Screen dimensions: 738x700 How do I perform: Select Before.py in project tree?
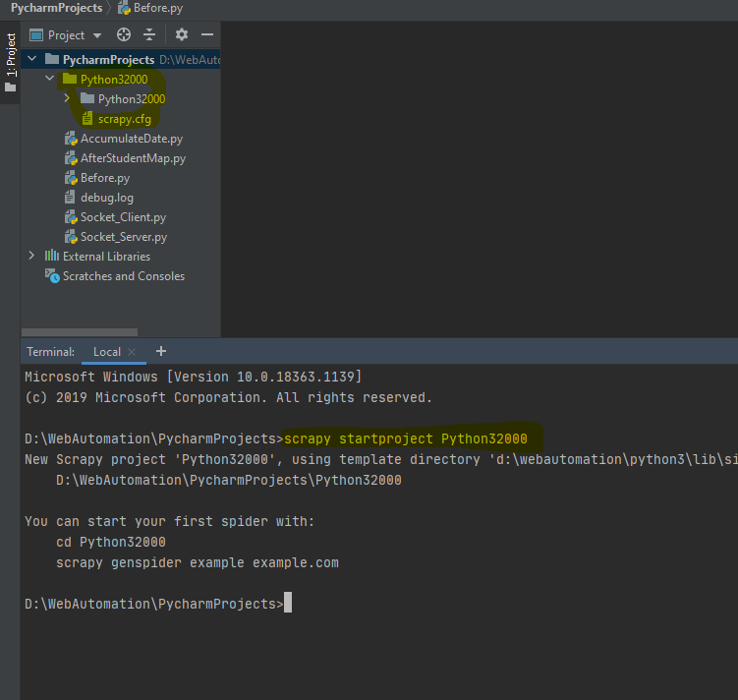click(x=105, y=178)
